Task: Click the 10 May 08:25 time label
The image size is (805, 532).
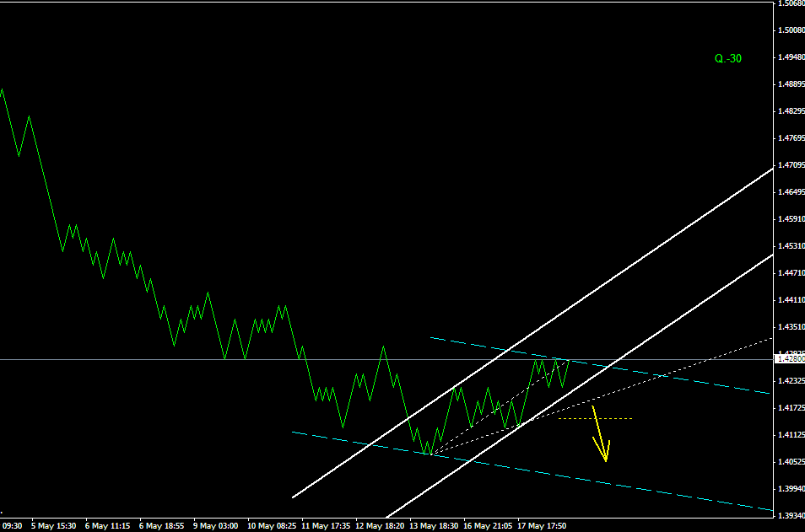Action: pos(272,526)
